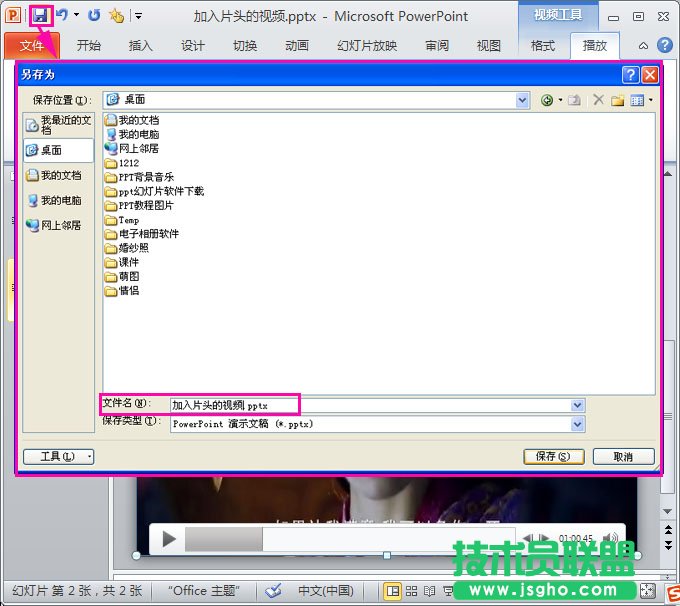The height and width of the screenshot is (606, 680).
Task: Switch to Reading view icon
Action: 429,591
